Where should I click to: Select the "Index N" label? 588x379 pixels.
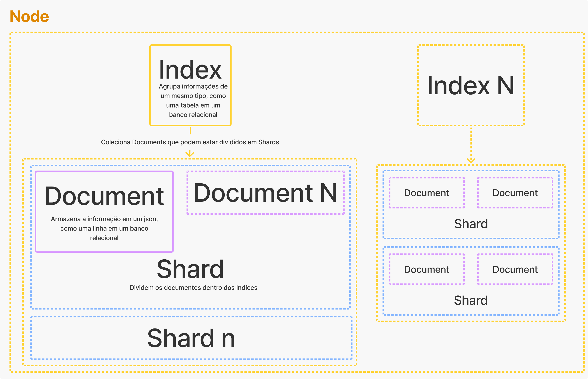[x=471, y=85]
